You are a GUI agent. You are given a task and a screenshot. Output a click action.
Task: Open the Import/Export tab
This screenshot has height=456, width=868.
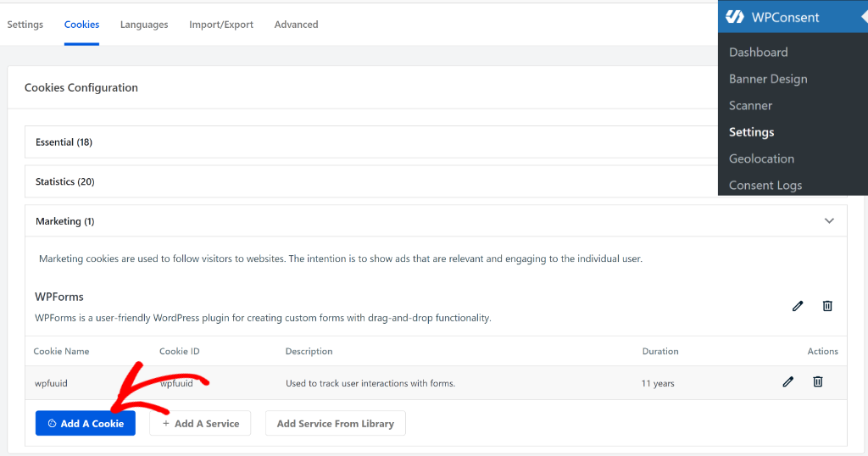(x=221, y=25)
